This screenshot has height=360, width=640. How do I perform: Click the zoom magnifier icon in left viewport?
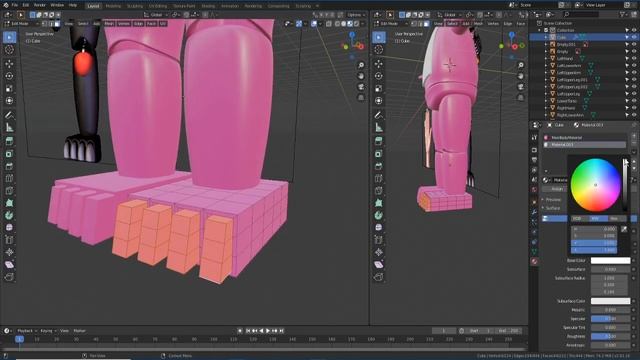tap(361, 65)
